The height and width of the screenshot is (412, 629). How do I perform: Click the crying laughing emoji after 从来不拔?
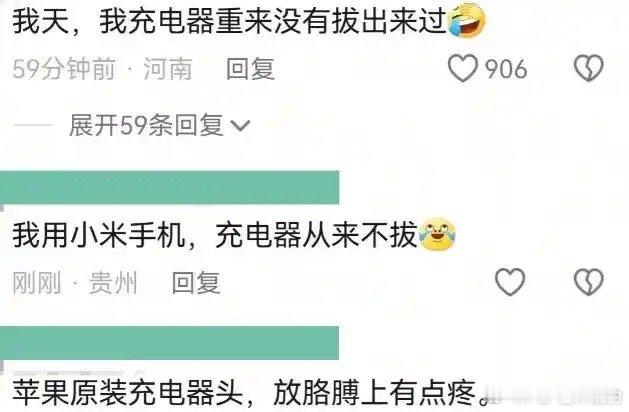pos(437,234)
